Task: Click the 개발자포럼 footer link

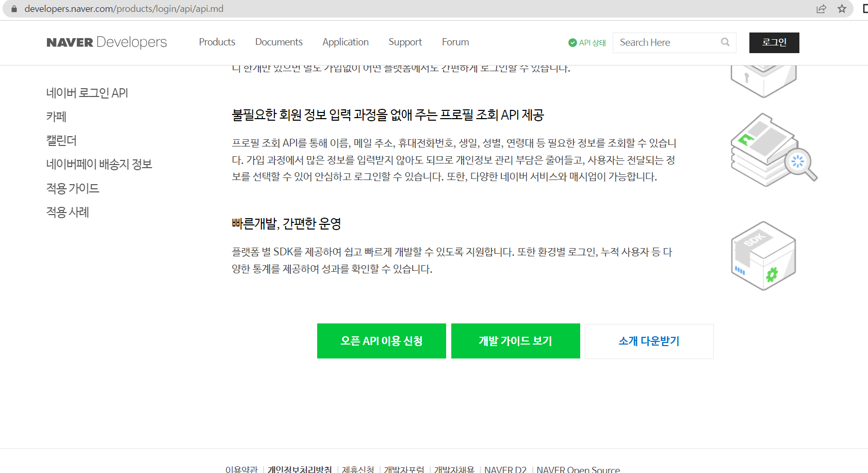Action: click(404, 469)
